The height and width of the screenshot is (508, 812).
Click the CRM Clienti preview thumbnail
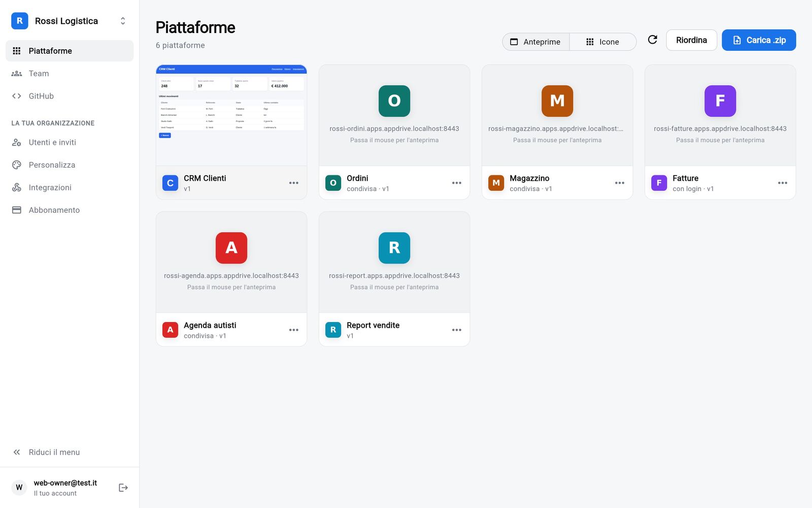point(231,115)
